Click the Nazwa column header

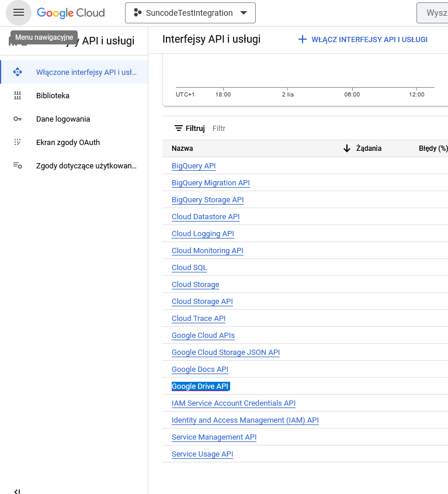point(182,148)
